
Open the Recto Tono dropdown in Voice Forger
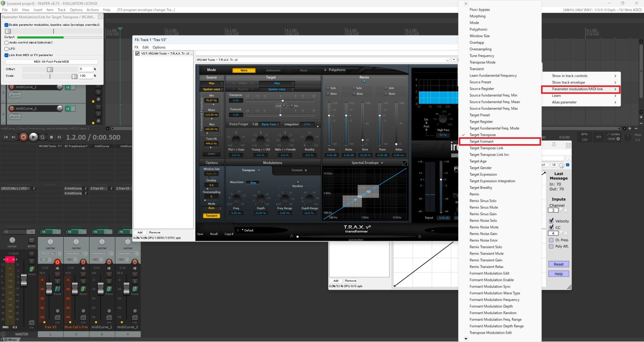(x=270, y=124)
